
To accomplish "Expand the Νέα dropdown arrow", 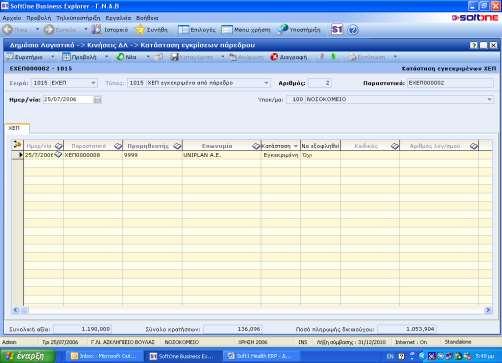I will [x=148, y=57].
